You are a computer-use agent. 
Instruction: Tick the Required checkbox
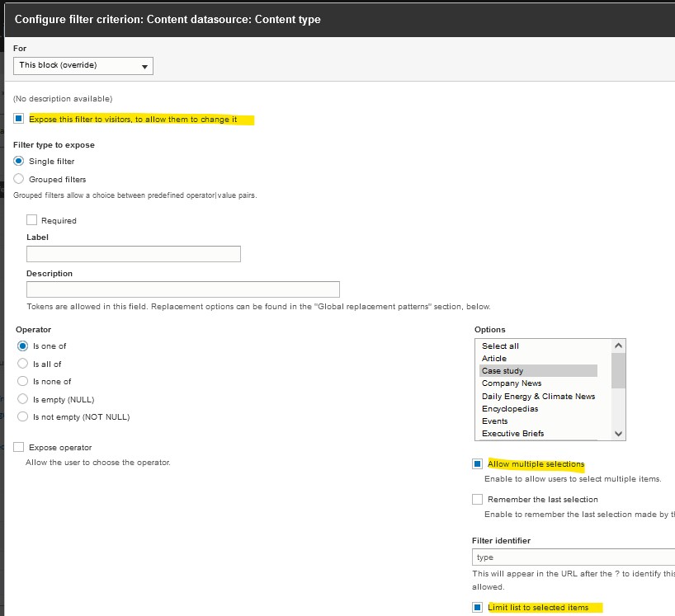coord(32,220)
